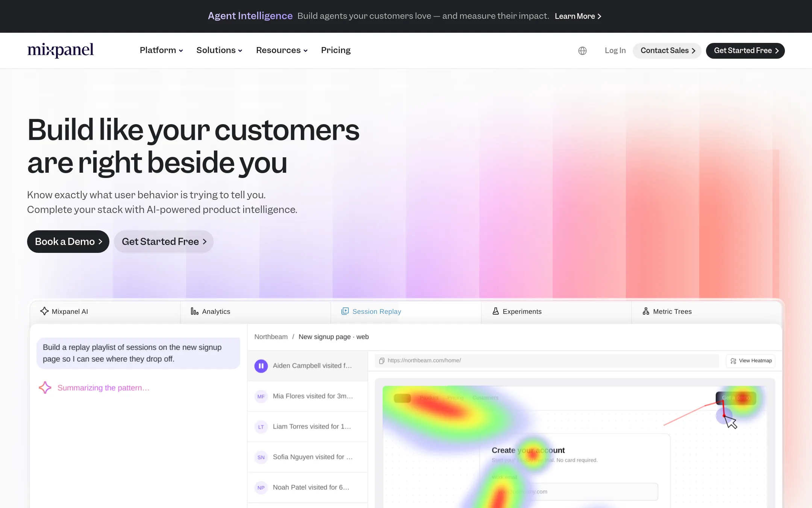
Task: Click the NP avatar for Noah Patel
Action: click(x=261, y=488)
